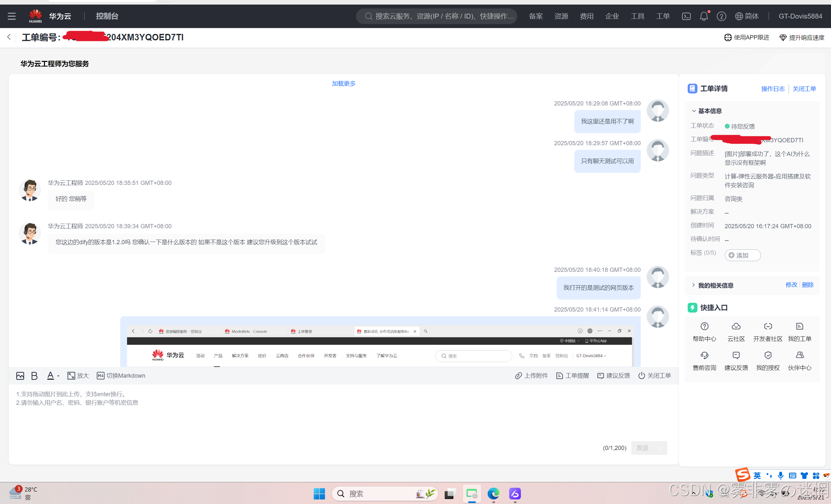The width and height of the screenshot is (831, 504).
Task: Toggle 切换Markdown editor mode
Action: tap(121, 375)
